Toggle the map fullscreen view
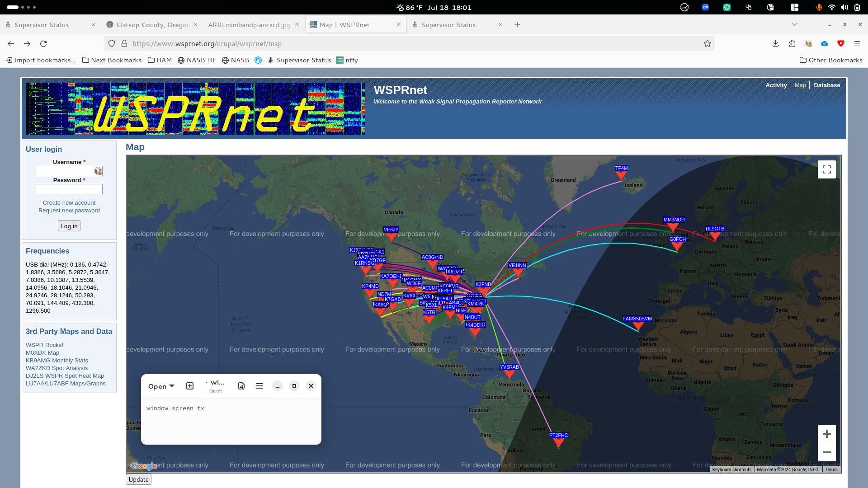This screenshot has width=868, height=488. click(x=827, y=169)
